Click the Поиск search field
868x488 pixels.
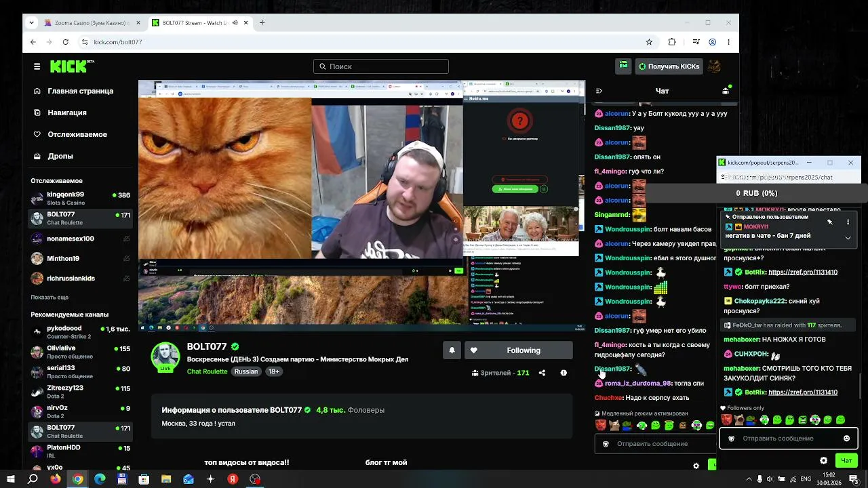click(381, 66)
